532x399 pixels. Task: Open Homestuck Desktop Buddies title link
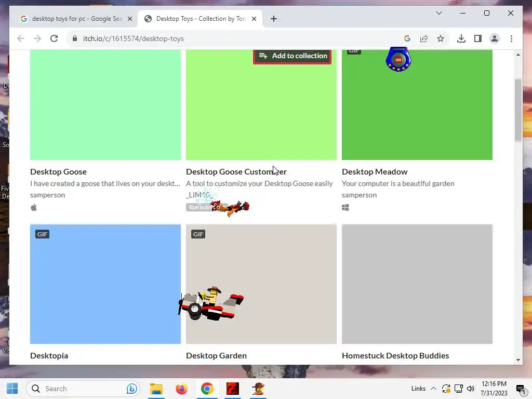395,355
